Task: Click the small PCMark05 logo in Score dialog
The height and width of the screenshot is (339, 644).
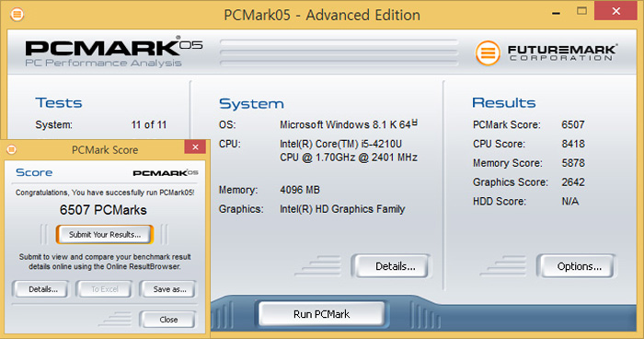Action: tap(165, 172)
